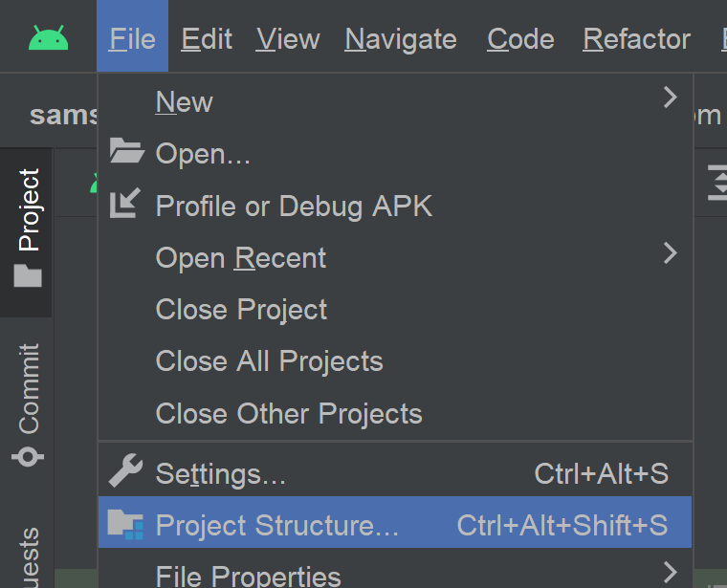Click the wrench icon next to Settings
The width and height of the screenshot is (727, 588).
click(x=125, y=470)
